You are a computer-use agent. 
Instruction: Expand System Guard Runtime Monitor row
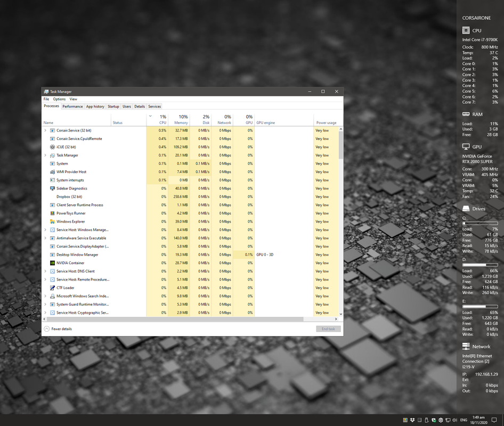point(45,305)
